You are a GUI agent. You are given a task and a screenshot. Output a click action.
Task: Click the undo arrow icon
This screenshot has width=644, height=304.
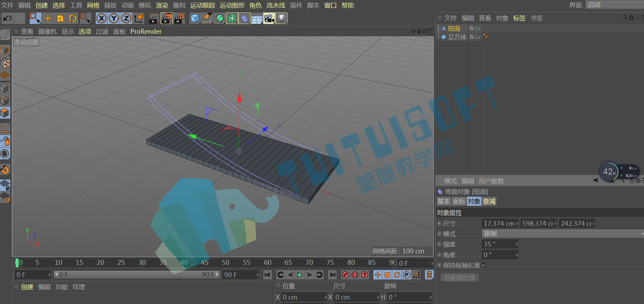point(7,18)
